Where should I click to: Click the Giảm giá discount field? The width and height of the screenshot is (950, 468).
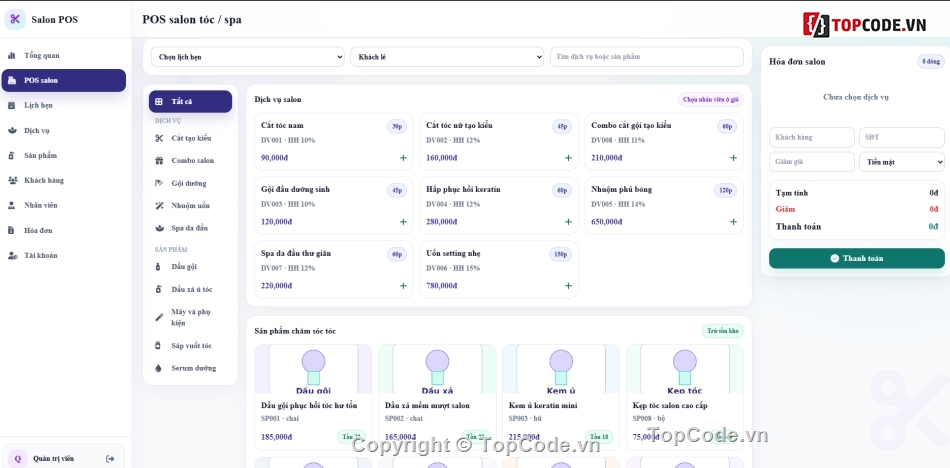pyautogui.click(x=812, y=162)
